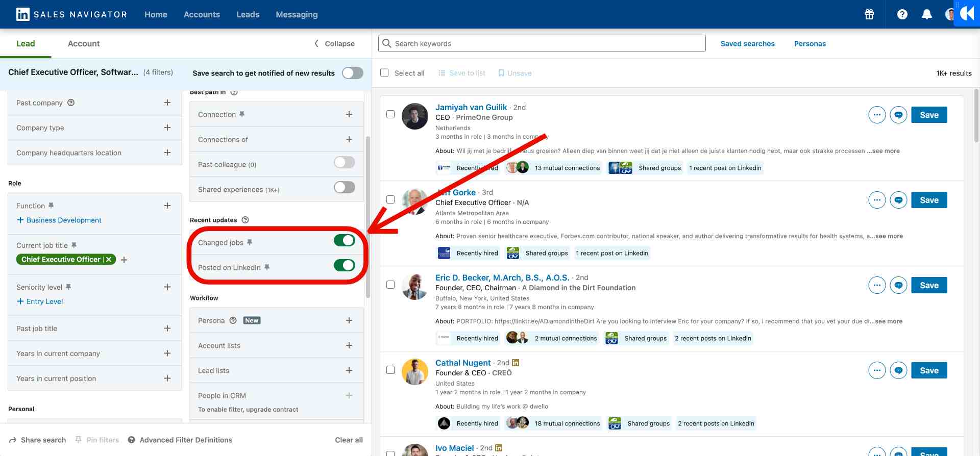Open more options for Eric D. Becker
Image resolution: width=980 pixels, height=456 pixels.
[x=877, y=285]
